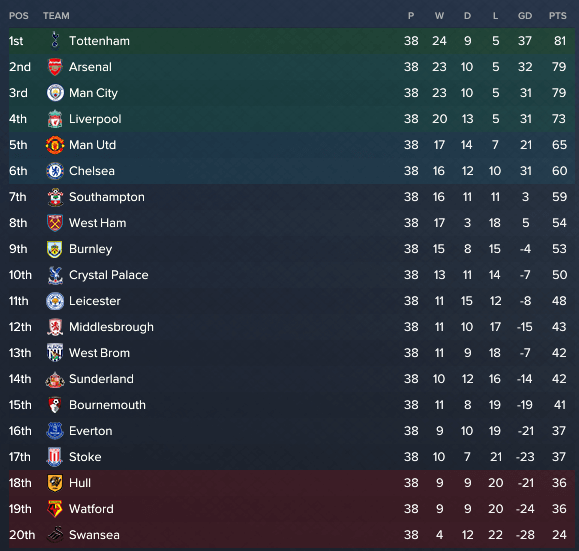Select the Everton row in the table
This screenshot has height=551, width=579.
(292, 431)
